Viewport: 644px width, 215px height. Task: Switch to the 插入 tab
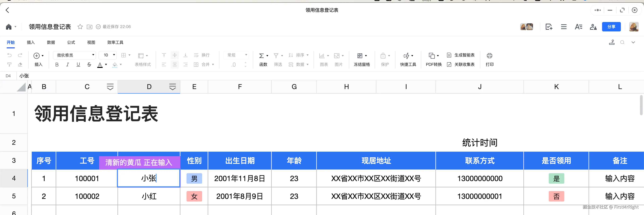31,42
